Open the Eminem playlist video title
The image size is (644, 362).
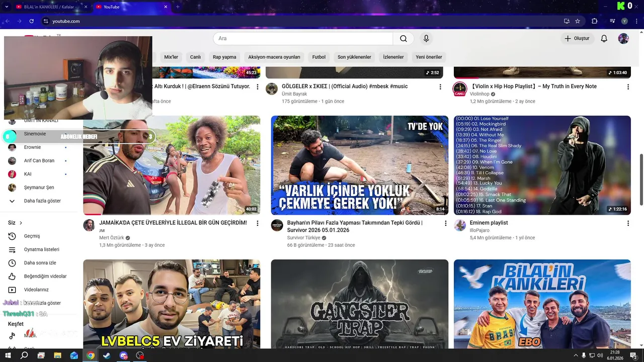coord(489,223)
